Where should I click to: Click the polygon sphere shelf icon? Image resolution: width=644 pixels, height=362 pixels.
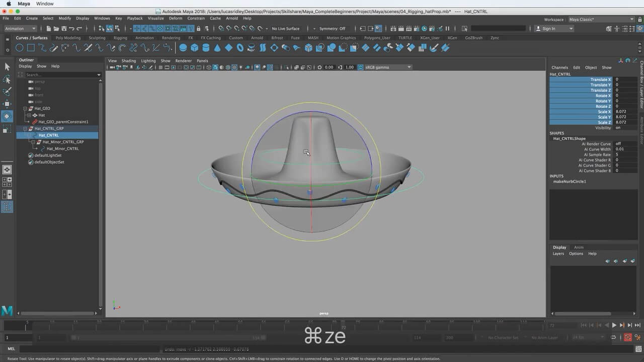tap(183, 48)
